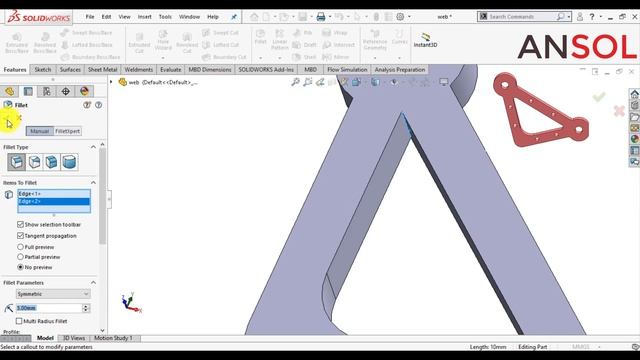
Task: Open the ConfigurationManager tab icon
Action: [x=47, y=91]
